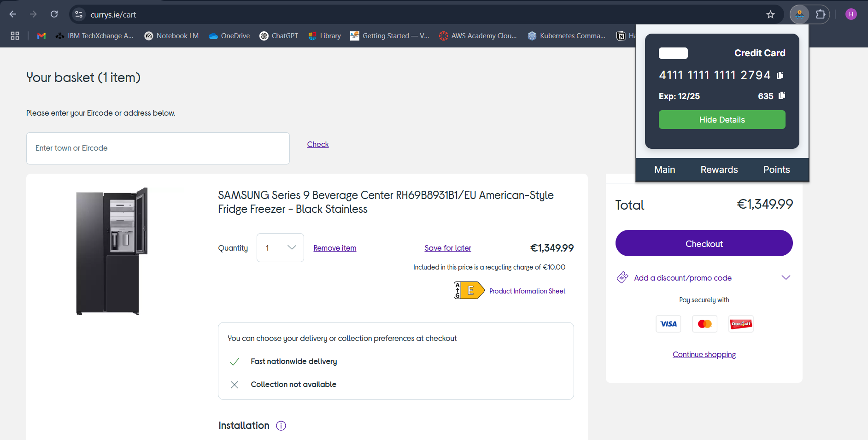Click the card expiry Exp: 12/25
Viewport: 868px width, 440px height.
(x=679, y=96)
